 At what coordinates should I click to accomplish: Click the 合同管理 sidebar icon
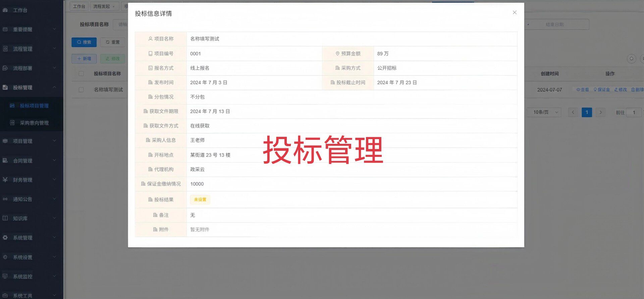coord(5,161)
